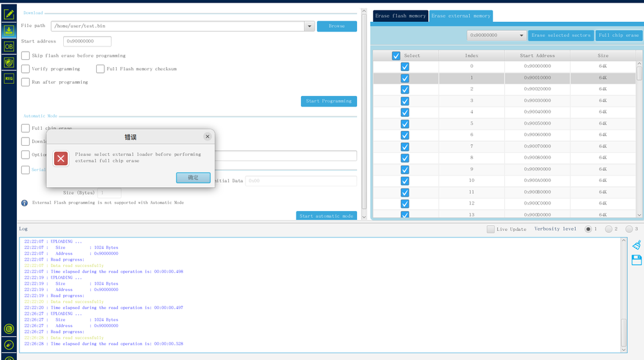This screenshot has height=360, width=644.
Task: Clear the log with the broom icon
Action: [637, 245]
